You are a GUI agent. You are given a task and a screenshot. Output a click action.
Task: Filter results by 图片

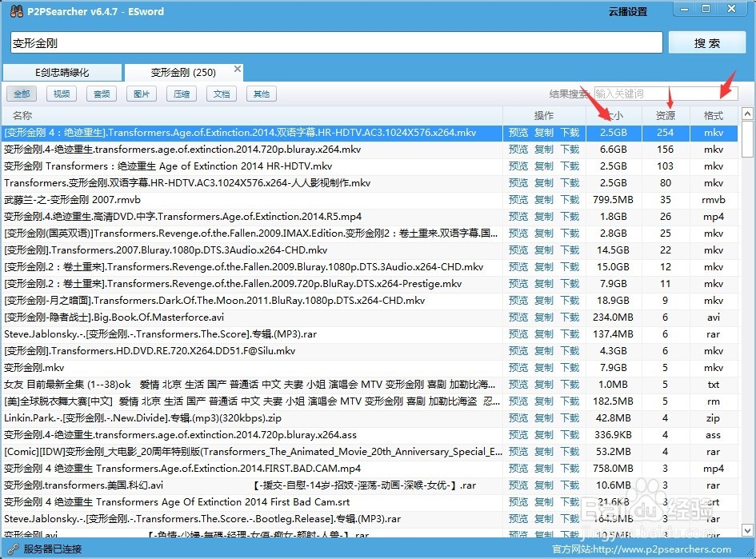142,94
